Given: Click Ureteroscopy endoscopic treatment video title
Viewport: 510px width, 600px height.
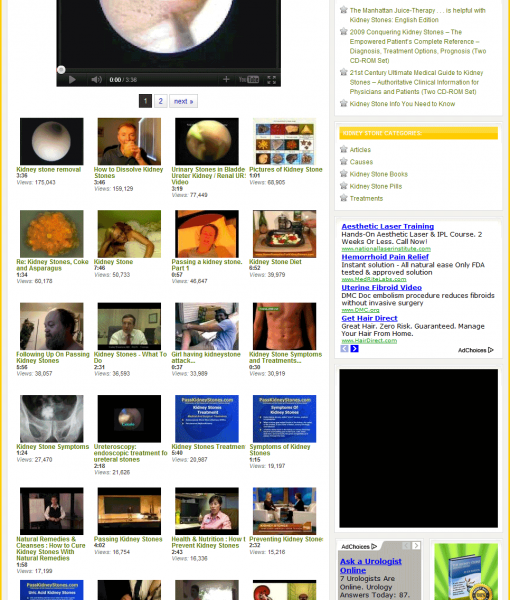Looking at the screenshot, I should [x=130, y=453].
